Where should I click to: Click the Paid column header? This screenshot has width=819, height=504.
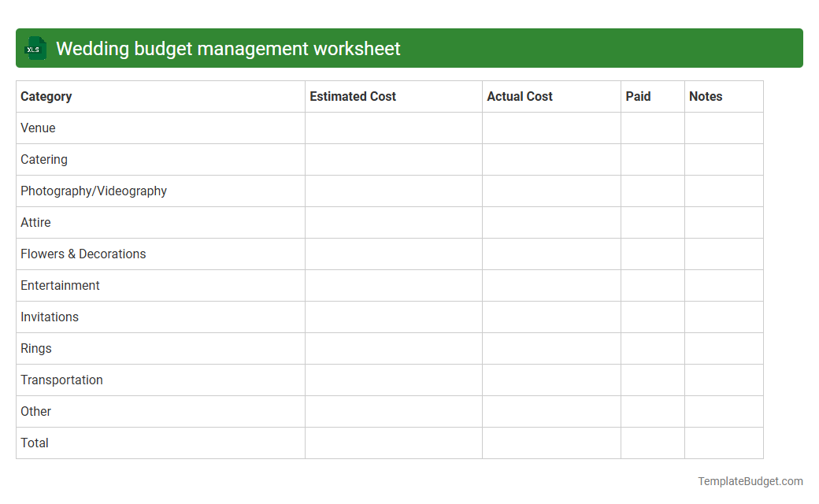638,96
